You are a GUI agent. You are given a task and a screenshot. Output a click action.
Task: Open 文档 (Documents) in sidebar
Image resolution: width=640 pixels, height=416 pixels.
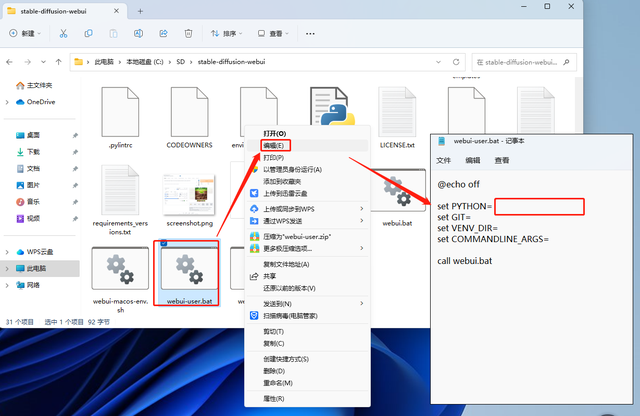pyautogui.click(x=28, y=169)
